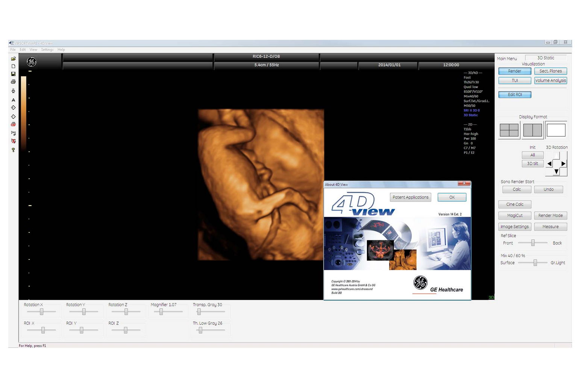Click the black Print icon in toolbar
588x385 pixels.
coord(13,82)
